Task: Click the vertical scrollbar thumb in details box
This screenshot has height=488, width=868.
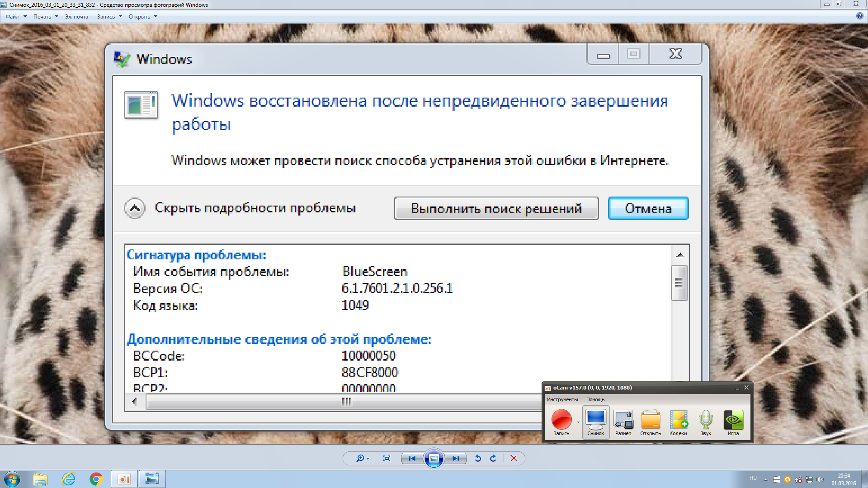Action: pyautogui.click(x=679, y=283)
